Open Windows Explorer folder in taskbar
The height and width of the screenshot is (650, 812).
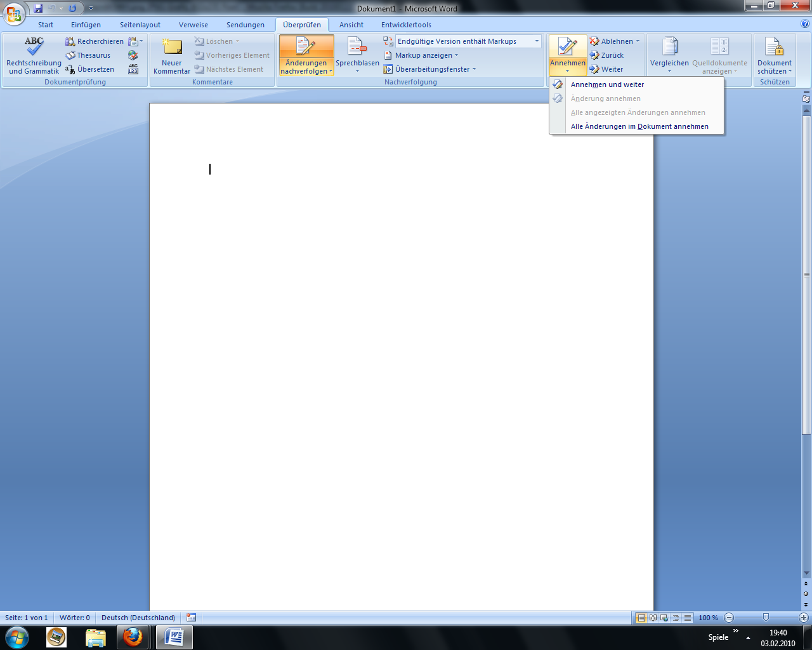pyautogui.click(x=95, y=637)
